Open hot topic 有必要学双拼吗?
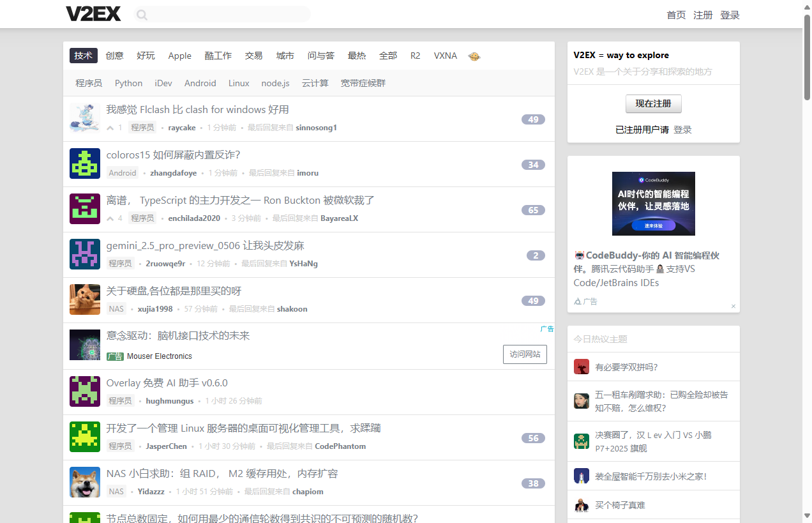 [x=626, y=367]
